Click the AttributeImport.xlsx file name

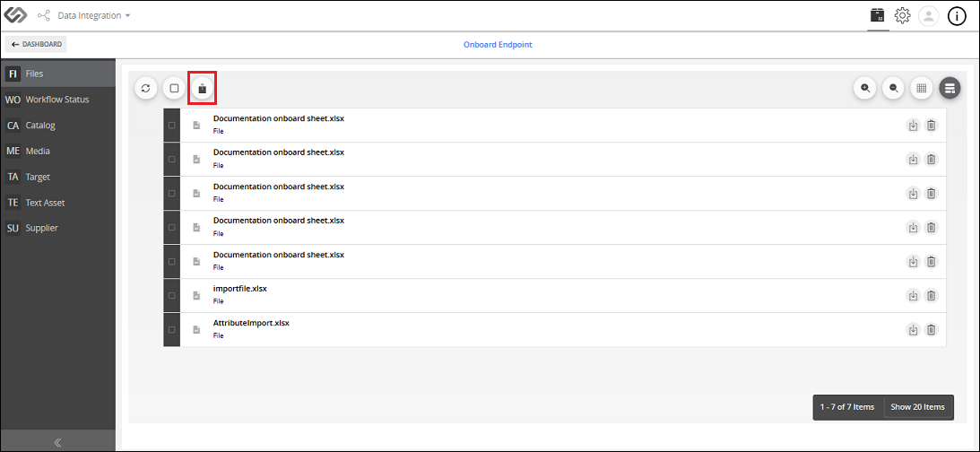(x=251, y=323)
